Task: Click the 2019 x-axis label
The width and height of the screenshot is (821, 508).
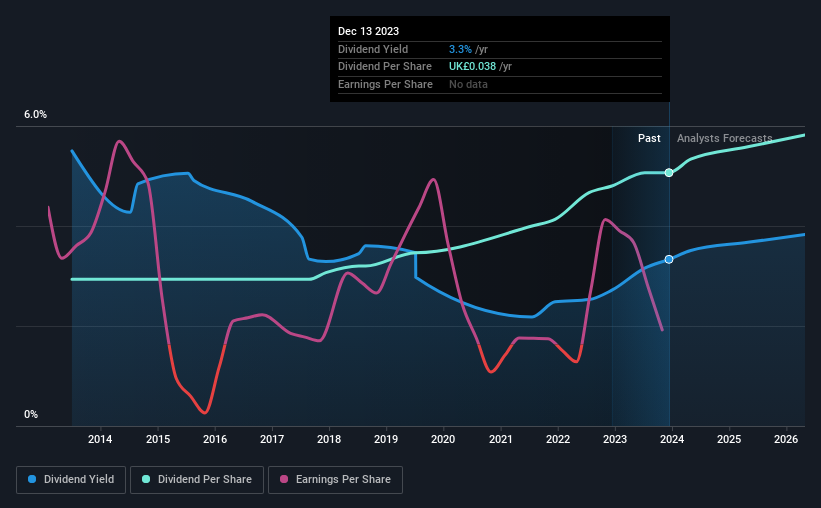Action: point(386,439)
